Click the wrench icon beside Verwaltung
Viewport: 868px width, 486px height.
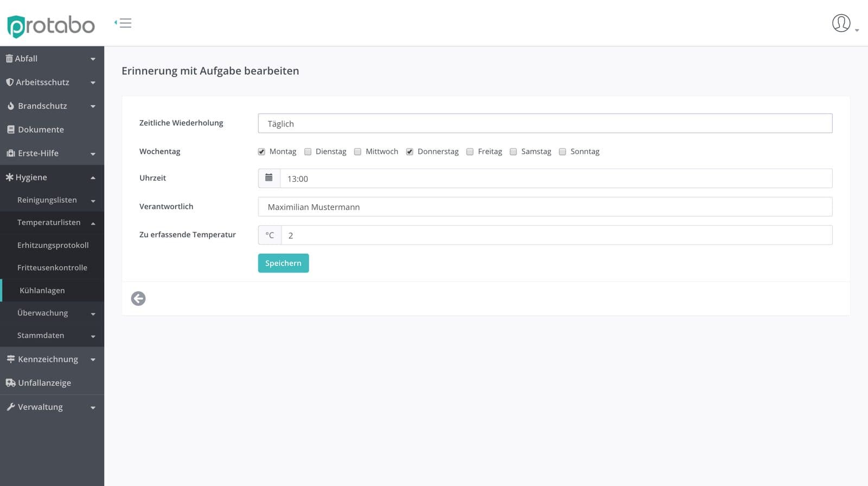tap(10, 407)
